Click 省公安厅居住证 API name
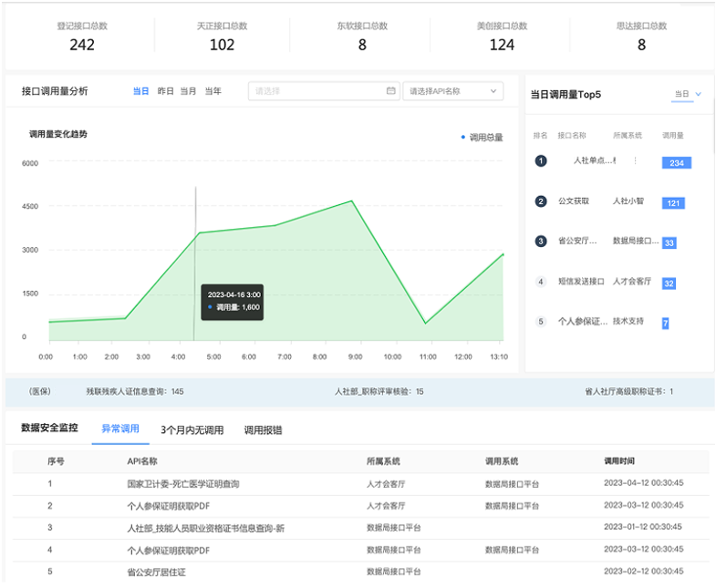The width and height of the screenshot is (716, 588). pos(156,572)
